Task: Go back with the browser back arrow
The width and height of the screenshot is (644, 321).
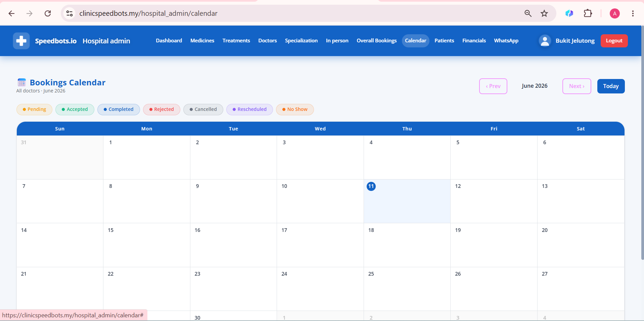Action: coord(11,13)
